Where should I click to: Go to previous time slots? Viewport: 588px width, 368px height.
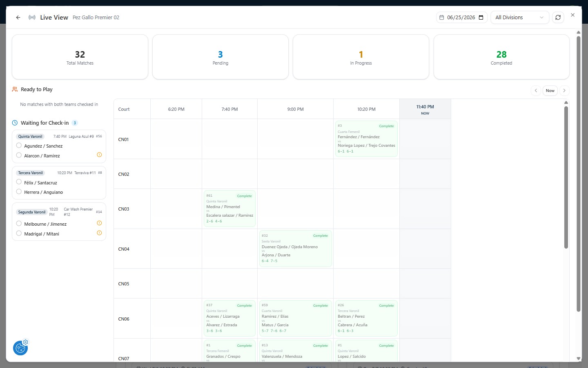tap(536, 91)
